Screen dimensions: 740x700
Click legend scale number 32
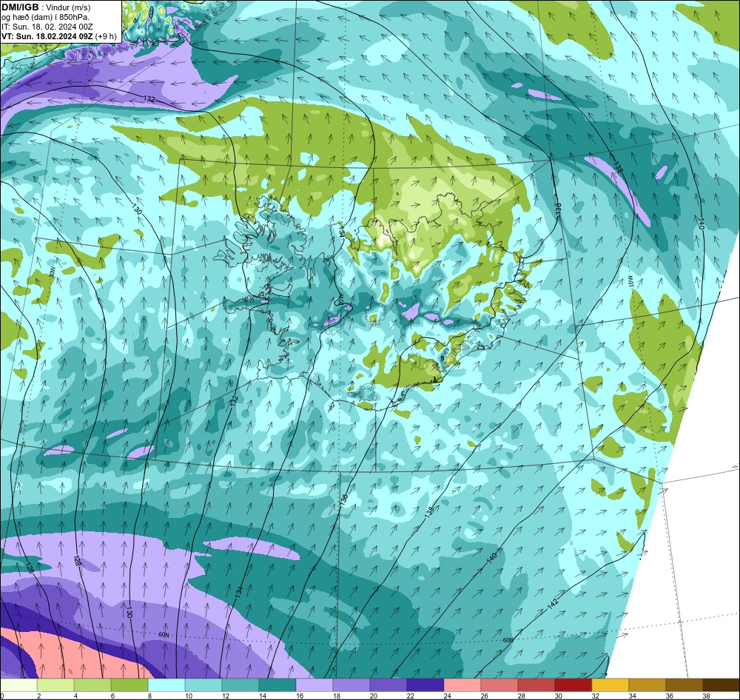click(595, 696)
